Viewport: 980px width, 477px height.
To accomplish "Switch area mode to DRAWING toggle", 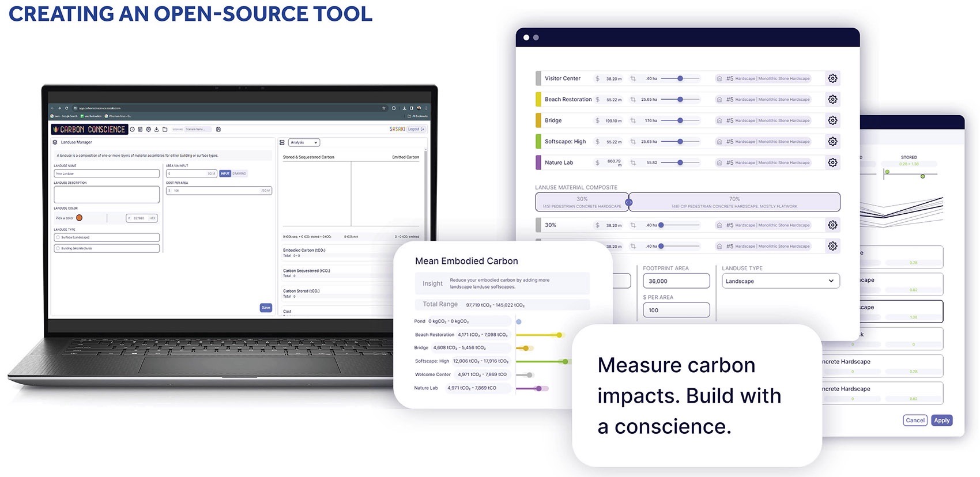I will coord(239,173).
